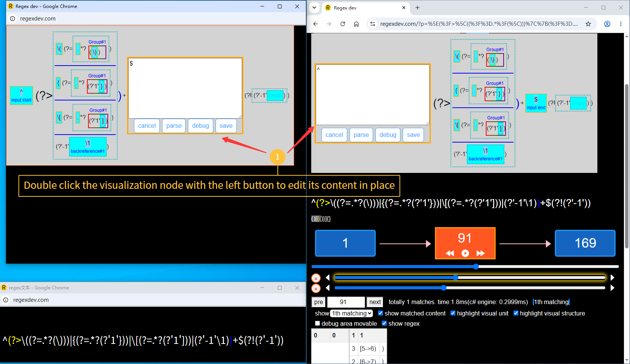This screenshot has height=364, width=630.
Task: Click parse in the left popup window editor
Action: 174,126
